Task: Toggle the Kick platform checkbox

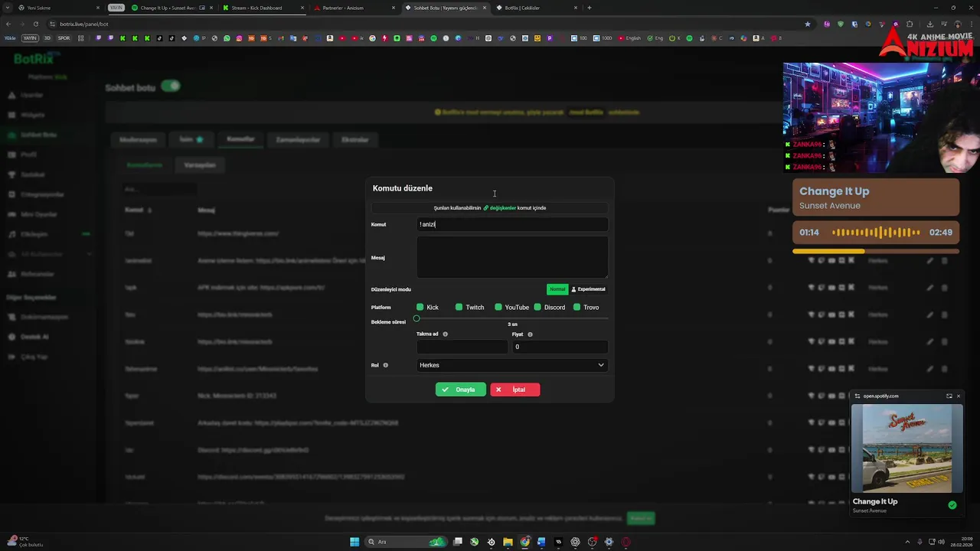Action: pos(420,307)
